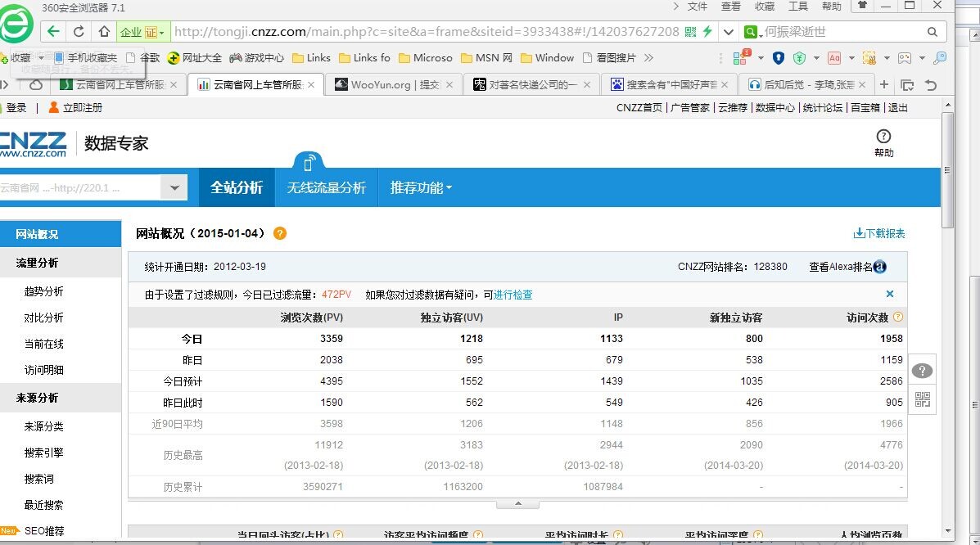Collapse the overview table with up arrow
Viewport: 980px width, 545px height.
(x=518, y=504)
